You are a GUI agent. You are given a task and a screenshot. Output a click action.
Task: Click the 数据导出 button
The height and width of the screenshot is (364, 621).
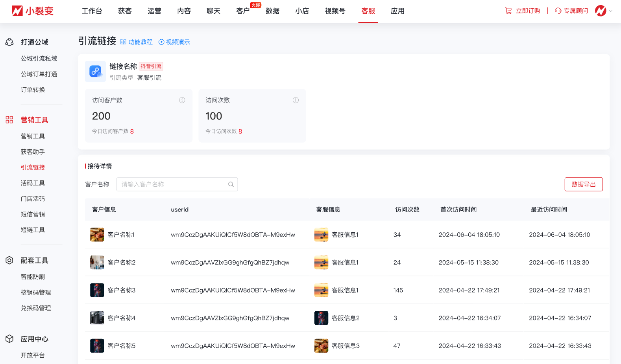[x=583, y=184]
